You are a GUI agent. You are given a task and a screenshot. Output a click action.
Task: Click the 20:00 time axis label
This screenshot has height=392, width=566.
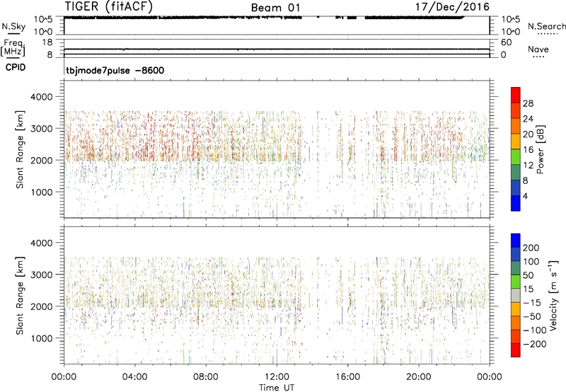tap(419, 377)
